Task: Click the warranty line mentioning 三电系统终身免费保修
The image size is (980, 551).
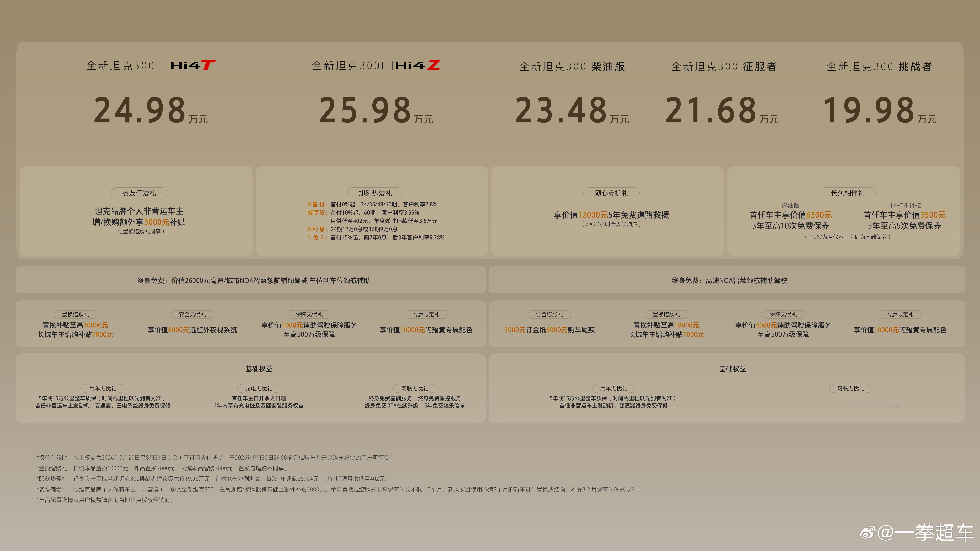Action: 103,406
